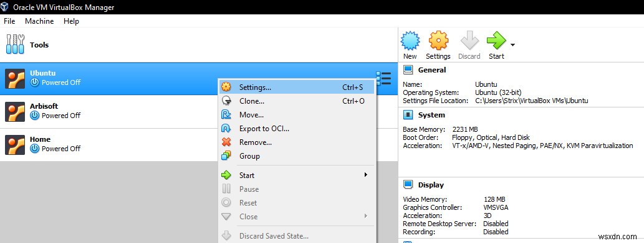This screenshot has height=243, width=644.
Task: Click the context menu Export to OCI icon
Action: click(x=226, y=129)
